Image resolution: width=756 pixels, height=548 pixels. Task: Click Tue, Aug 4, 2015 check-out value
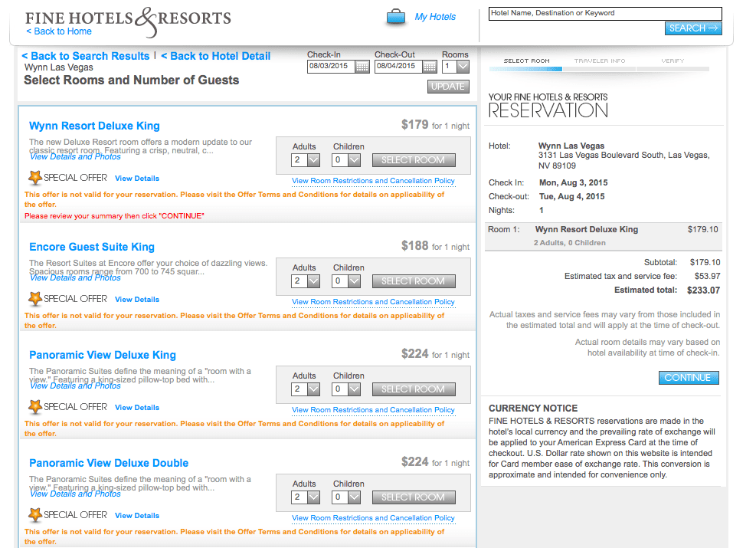coord(572,197)
